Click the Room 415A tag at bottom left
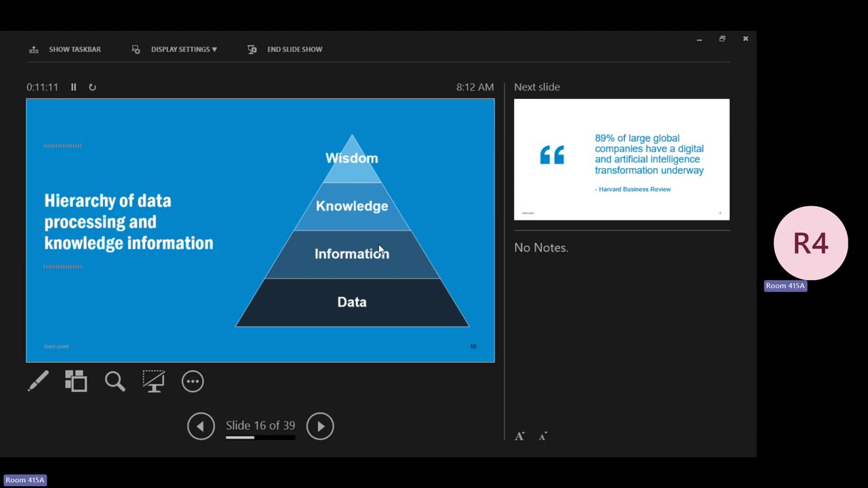The height and width of the screenshot is (488, 868). coord(25,480)
